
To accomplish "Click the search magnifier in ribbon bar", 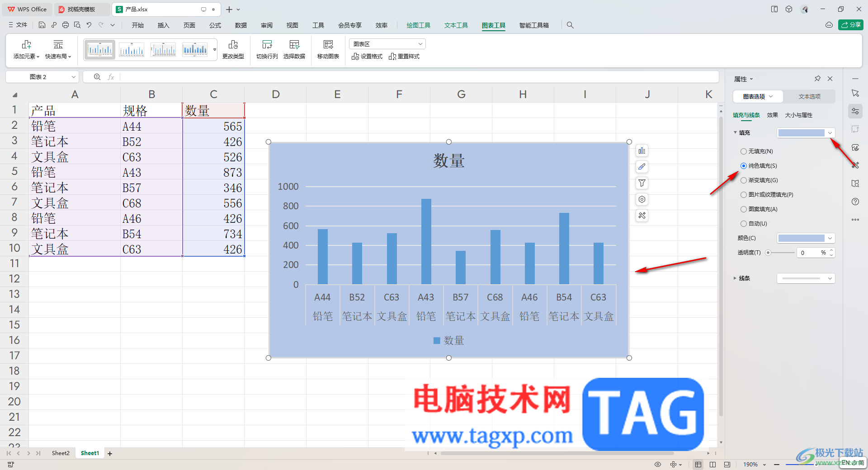I will pos(570,25).
